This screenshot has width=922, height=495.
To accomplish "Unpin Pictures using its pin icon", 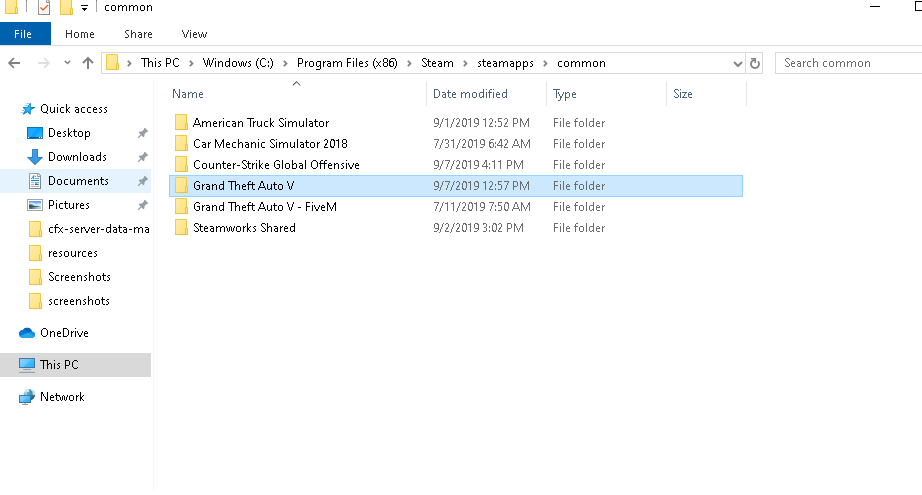I will 142,205.
